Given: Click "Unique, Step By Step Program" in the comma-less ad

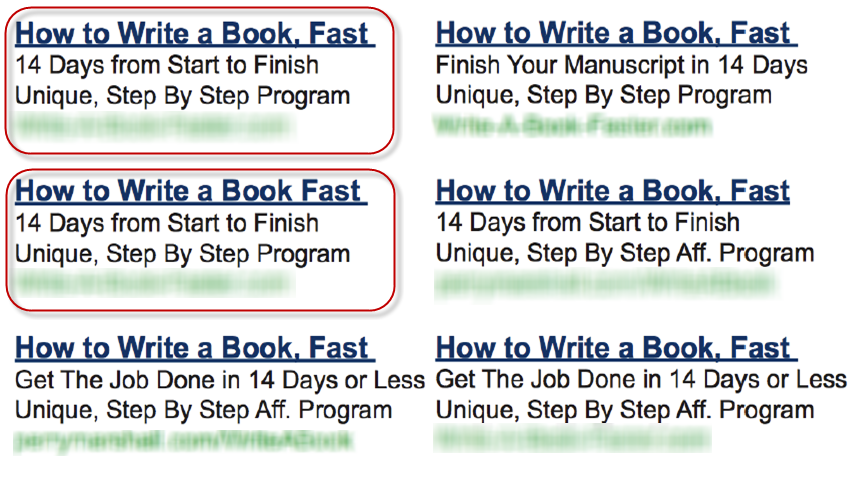Looking at the screenshot, I should [182, 254].
